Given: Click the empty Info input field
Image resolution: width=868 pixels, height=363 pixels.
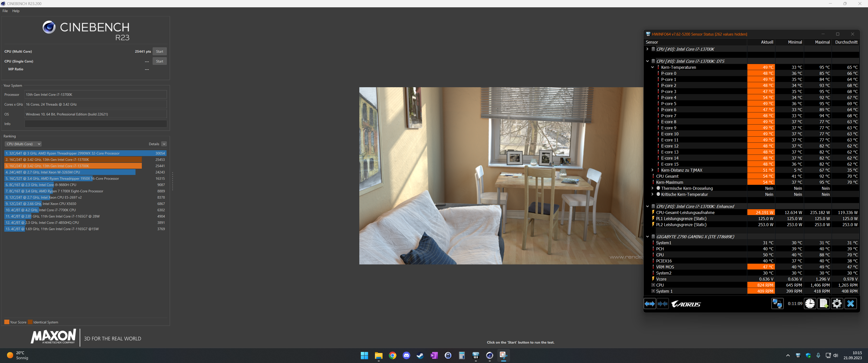Looking at the screenshot, I should 96,124.
